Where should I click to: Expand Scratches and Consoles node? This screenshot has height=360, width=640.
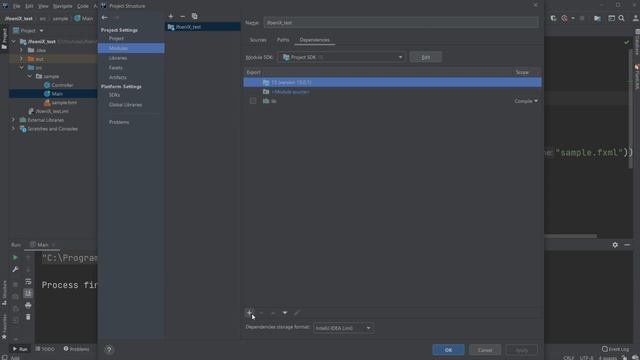click(x=13, y=129)
